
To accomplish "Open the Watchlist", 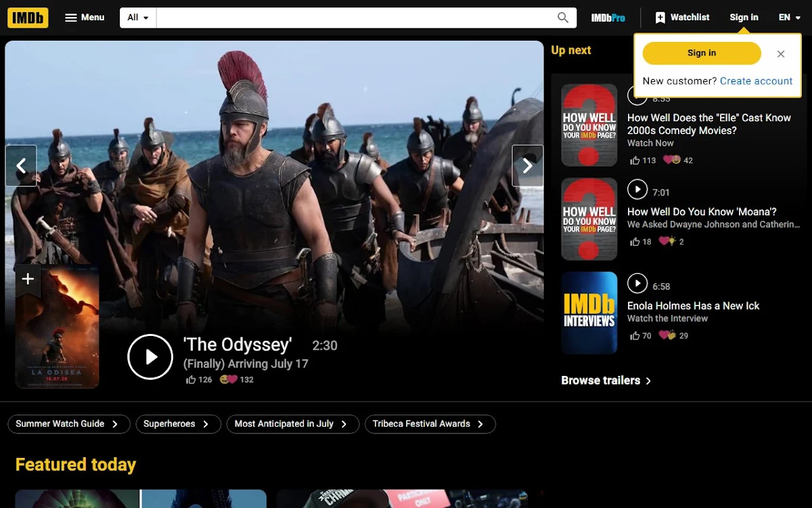I will tap(682, 18).
